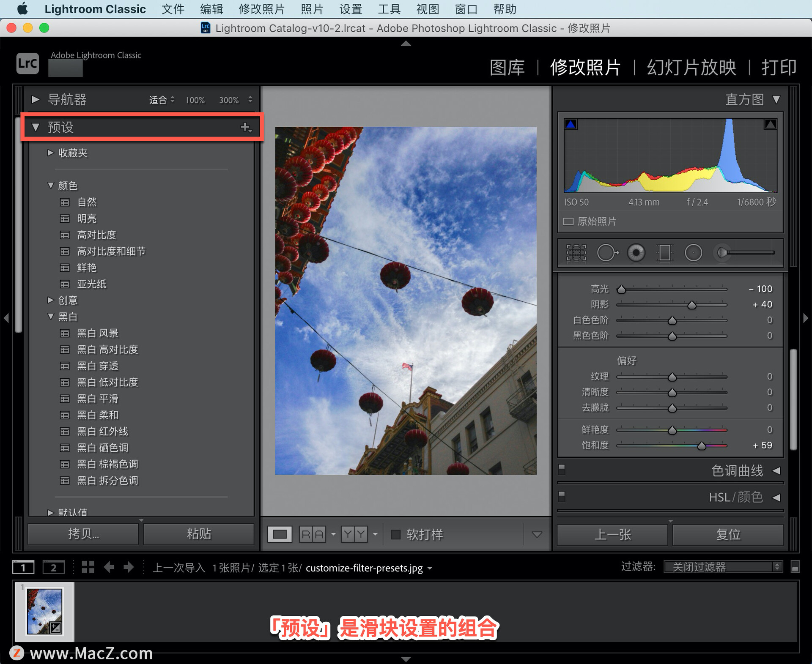
Task: Apply the 自然 color preset
Action: pyautogui.click(x=87, y=202)
